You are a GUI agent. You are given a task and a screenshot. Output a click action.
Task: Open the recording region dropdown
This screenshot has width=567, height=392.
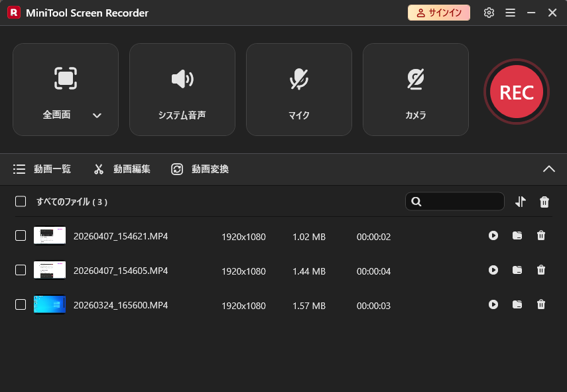[97, 115]
